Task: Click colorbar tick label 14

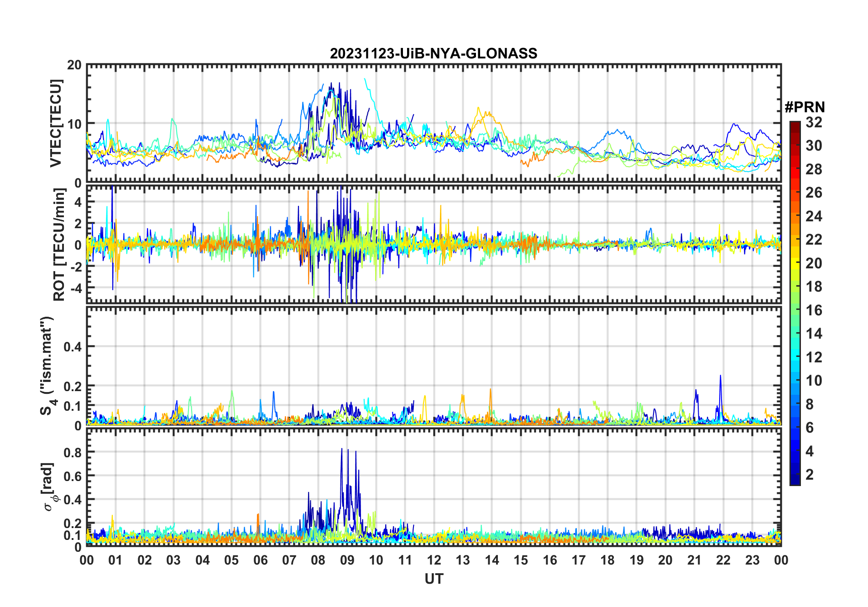Action: tap(814, 334)
